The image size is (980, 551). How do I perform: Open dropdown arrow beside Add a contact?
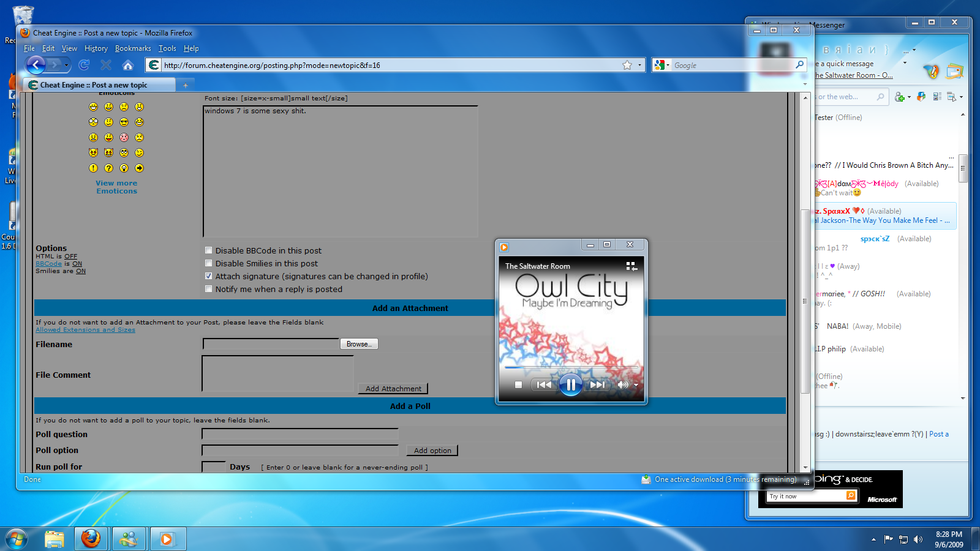pyautogui.click(x=909, y=97)
